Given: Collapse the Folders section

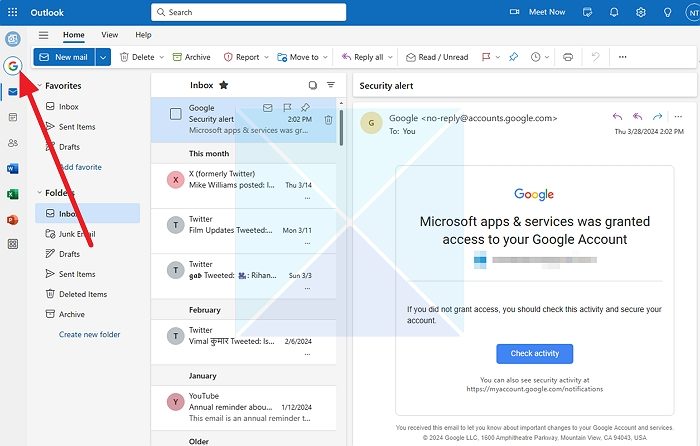Looking at the screenshot, I should tap(40, 192).
